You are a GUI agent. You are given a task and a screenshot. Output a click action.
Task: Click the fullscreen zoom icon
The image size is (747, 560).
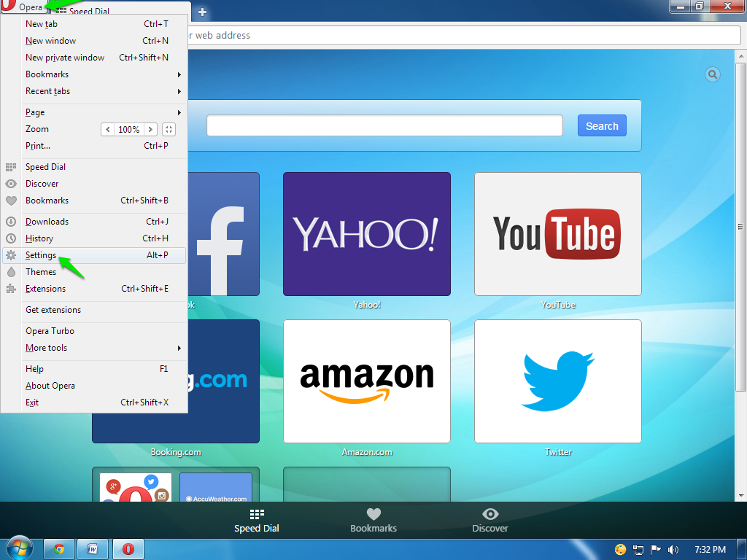click(169, 129)
